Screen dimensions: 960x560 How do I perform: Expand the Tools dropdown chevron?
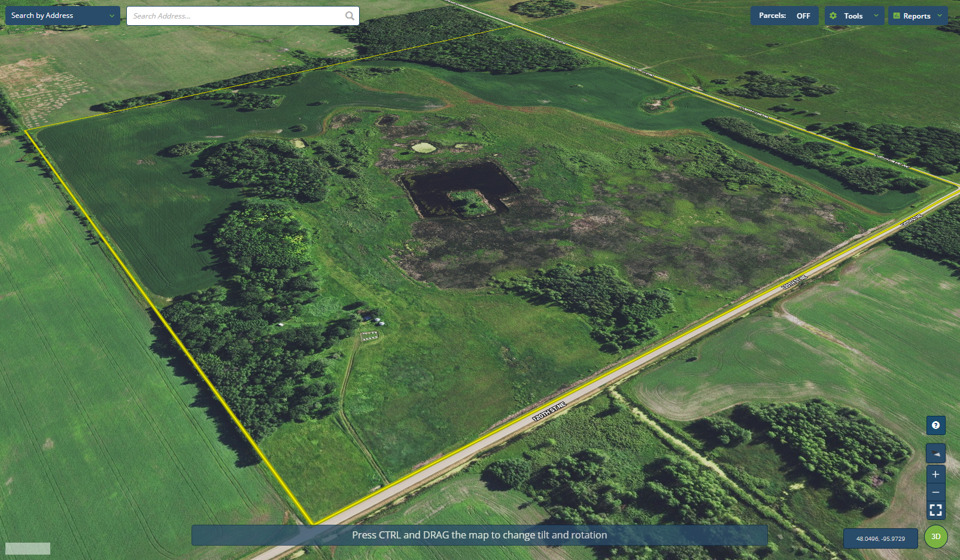click(x=876, y=16)
